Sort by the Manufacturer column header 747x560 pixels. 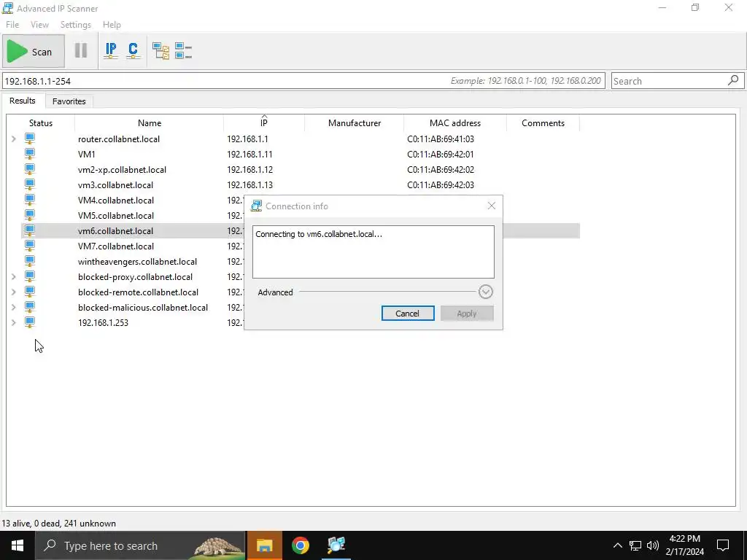pos(355,122)
